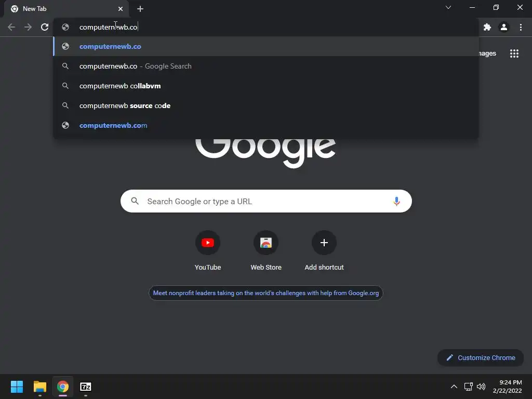Open the Chrome three-dot menu
The image size is (532, 399).
(x=521, y=27)
